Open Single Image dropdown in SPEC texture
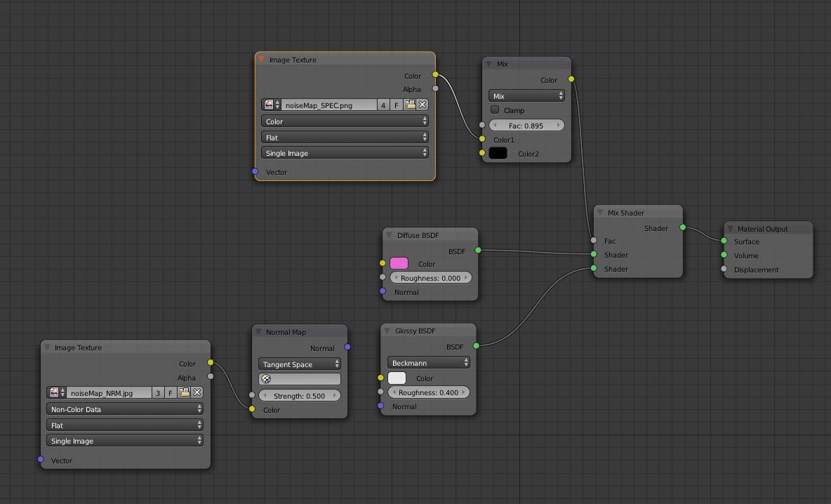Screen dimensions: 831x504 [345, 153]
